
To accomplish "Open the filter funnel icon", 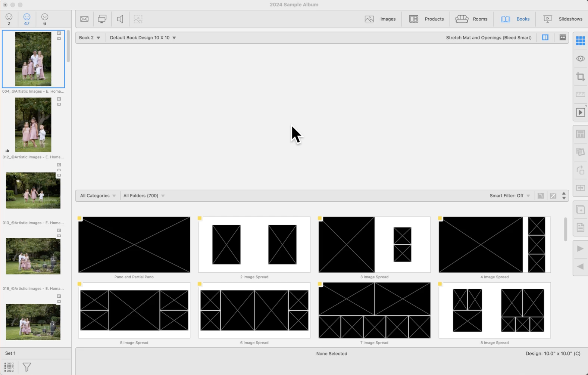I will [27, 367].
